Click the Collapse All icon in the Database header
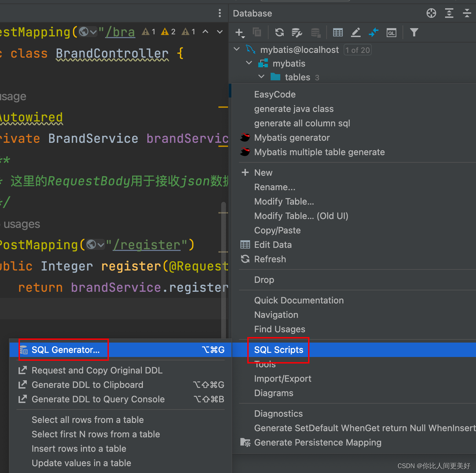This screenshot has height=473, width=476. pyautogui.click(x=467, y=13)
